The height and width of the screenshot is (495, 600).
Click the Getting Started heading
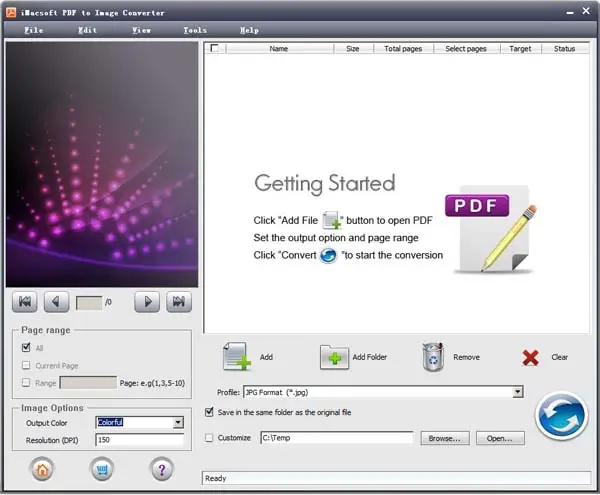[325, 184]
